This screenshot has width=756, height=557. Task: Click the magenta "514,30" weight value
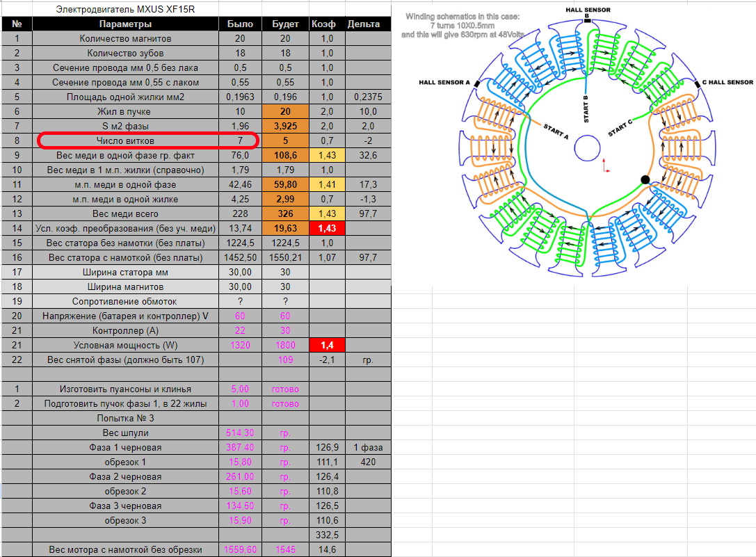(x=240, y=433)
